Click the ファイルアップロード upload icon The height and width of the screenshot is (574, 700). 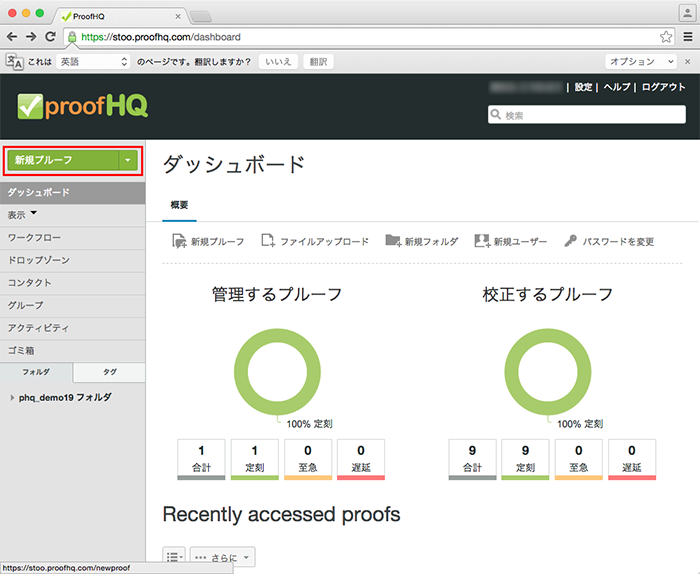click(x=268, y=241)
